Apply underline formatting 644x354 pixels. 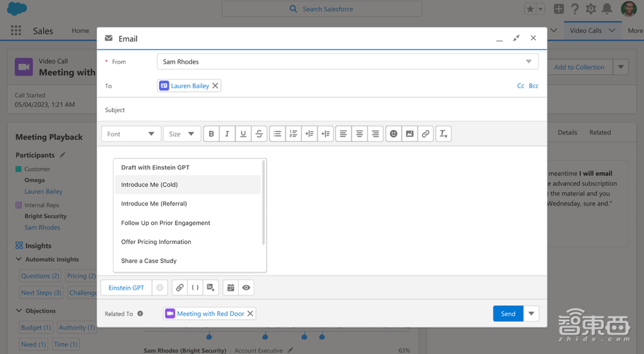[x=243, y=134]
